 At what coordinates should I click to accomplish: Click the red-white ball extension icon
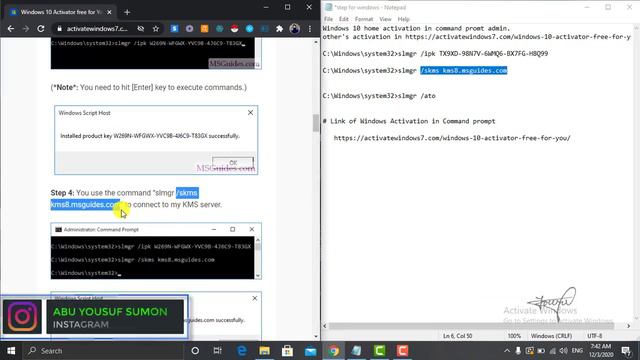(234, 29)
